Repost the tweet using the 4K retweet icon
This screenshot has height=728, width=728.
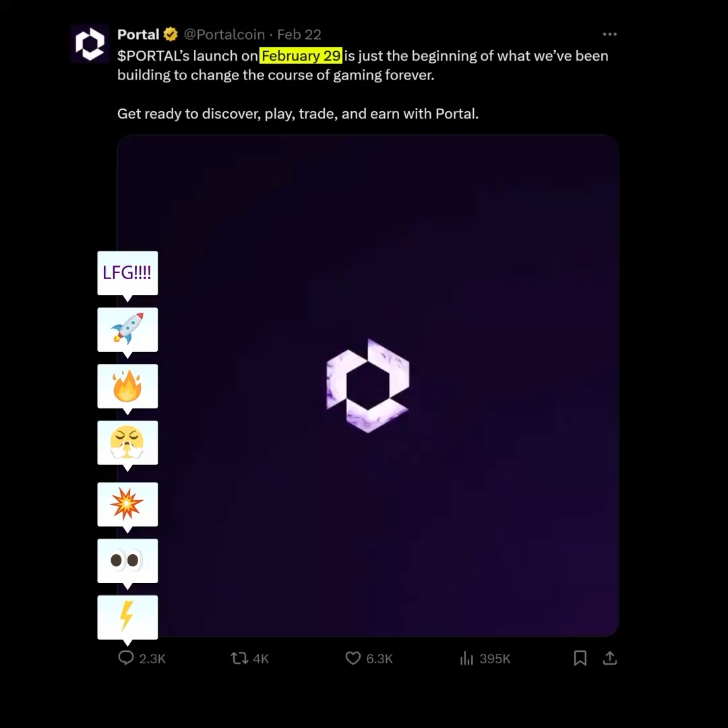pyautogui.click(x=239, y=658)
